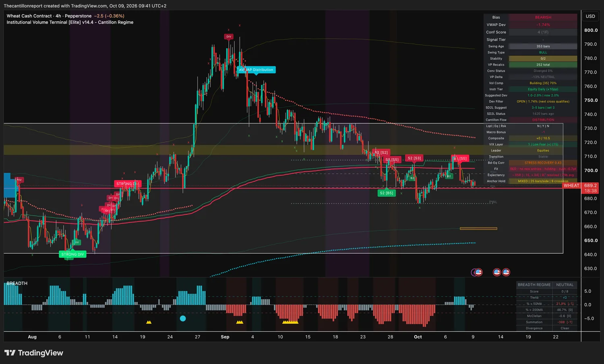Click the Summation value -388
This screenshot has height=364, width=604.
(565, 322)
